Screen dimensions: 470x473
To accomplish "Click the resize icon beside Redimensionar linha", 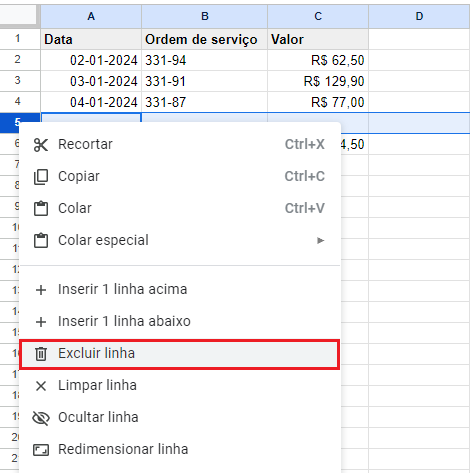I will coord(41,450).
